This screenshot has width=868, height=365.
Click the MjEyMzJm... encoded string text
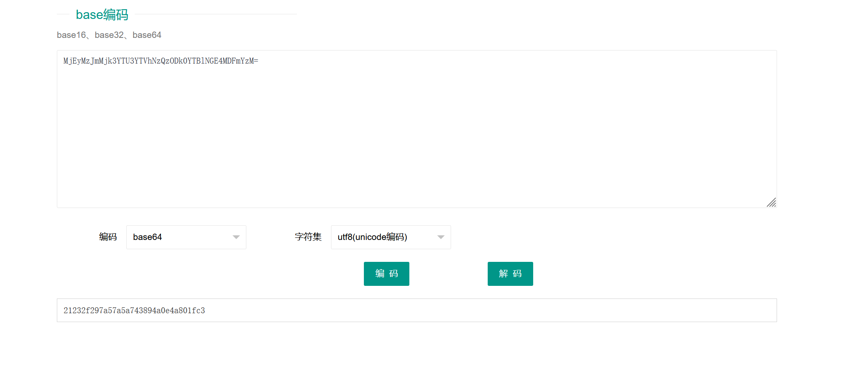point(161,61)
